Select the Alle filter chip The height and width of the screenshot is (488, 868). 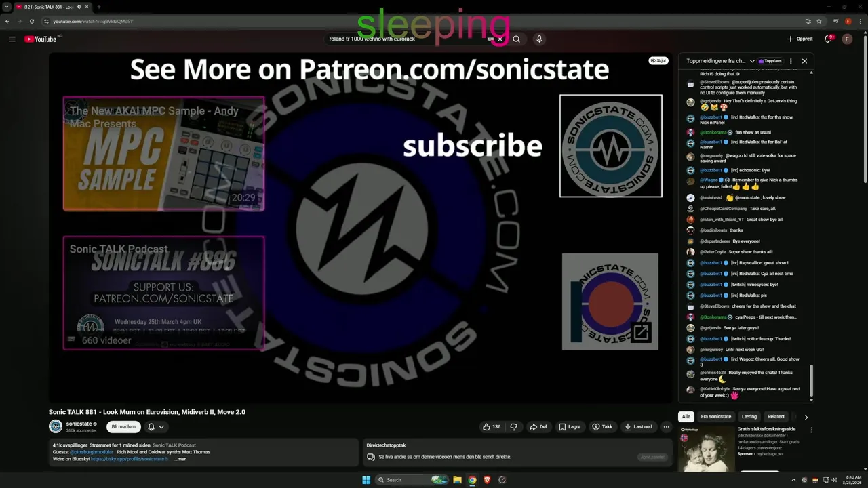pyautogui.click(x=686, y=417)
